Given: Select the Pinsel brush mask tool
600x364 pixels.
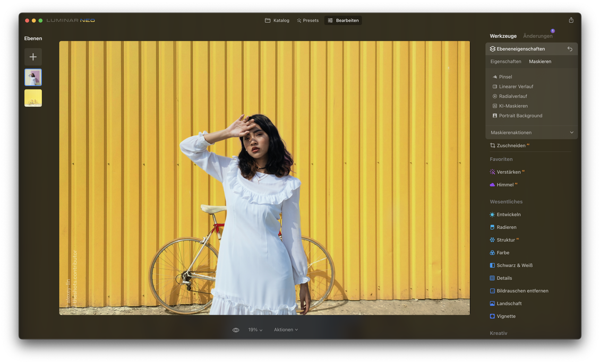Looking at the screenshot, I should (505, 77).
